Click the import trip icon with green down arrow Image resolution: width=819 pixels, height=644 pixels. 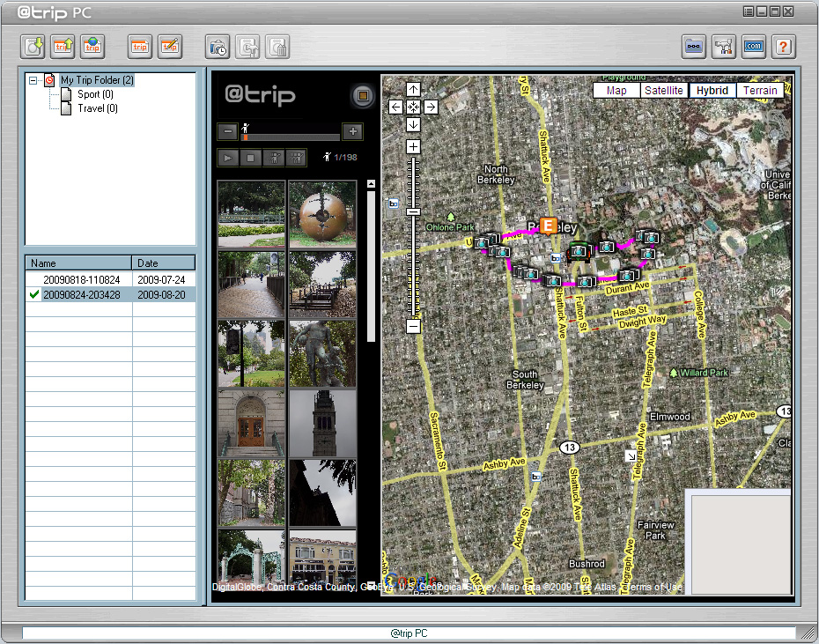coord(34,46)
